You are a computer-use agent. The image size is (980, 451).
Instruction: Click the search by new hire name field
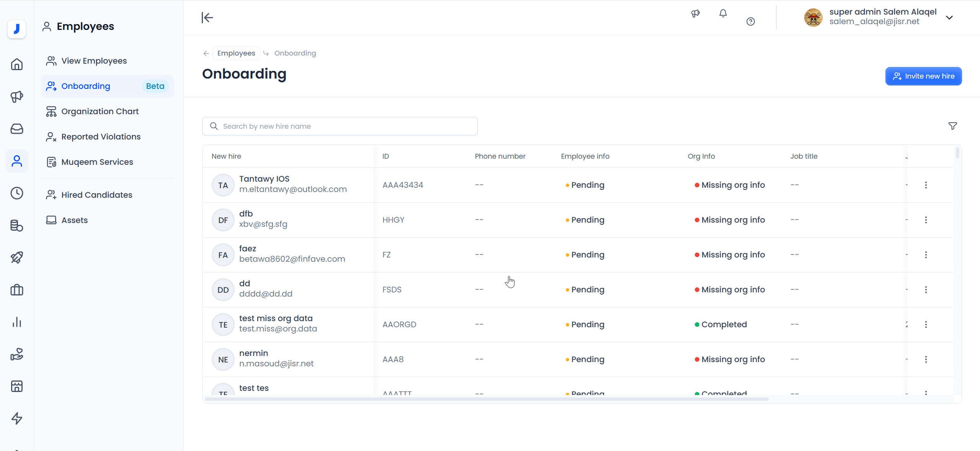pyautogui.click(x=340, y=126)
